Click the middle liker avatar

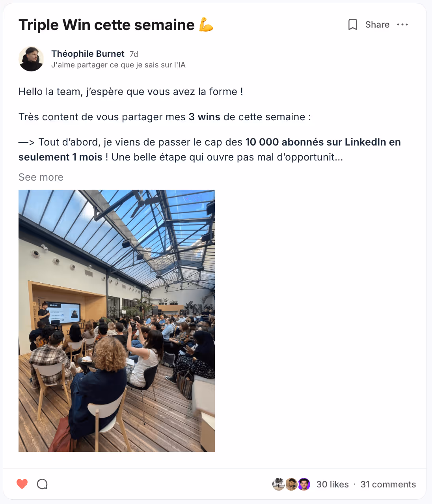[x=291, y=484]
